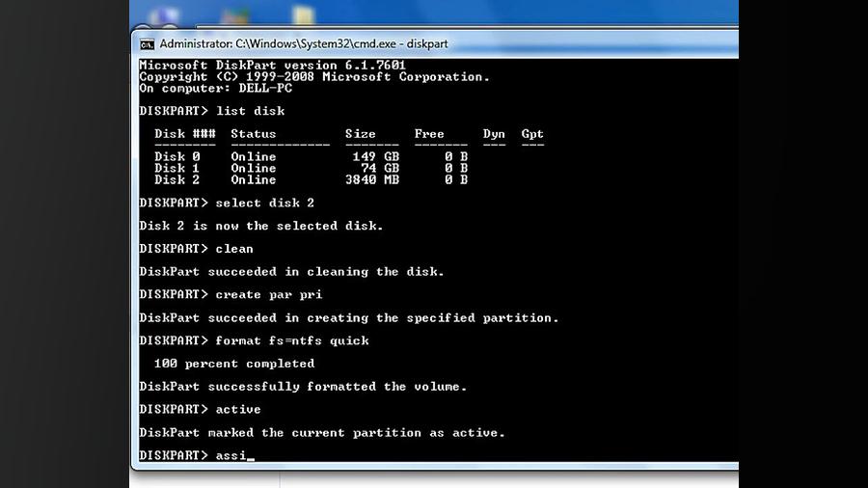Click the 'assi' text at the prompt
Image resolution: width=868 pixels, height=488 pixels.
tap(231, 455)
